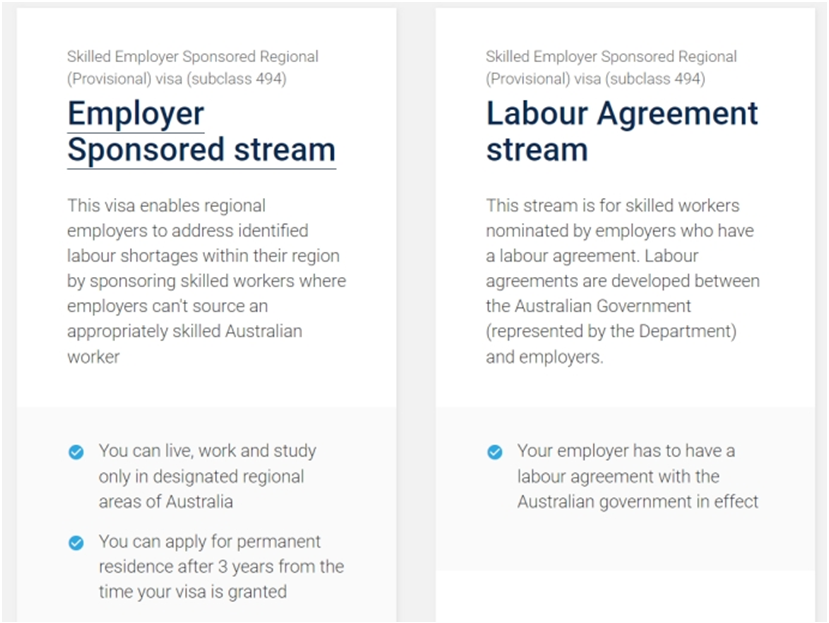Click the word "stream" in the right card heading
This screenshot has width=829, height=623.
tap(537, 150)
